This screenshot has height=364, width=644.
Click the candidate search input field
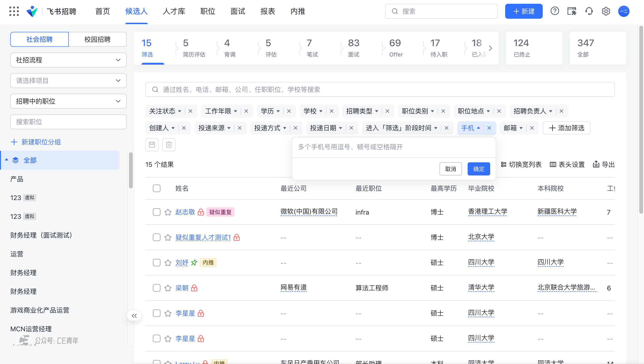(x=380, y=89)
